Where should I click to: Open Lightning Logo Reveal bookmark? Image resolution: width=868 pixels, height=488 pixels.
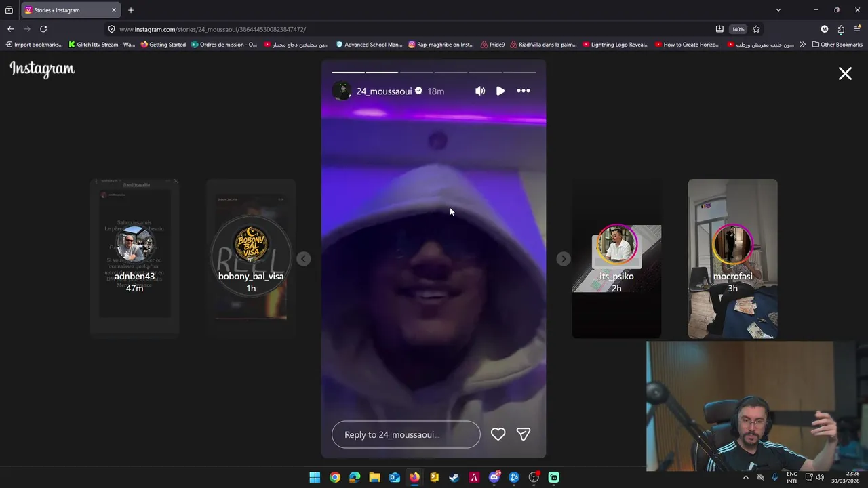616,45
